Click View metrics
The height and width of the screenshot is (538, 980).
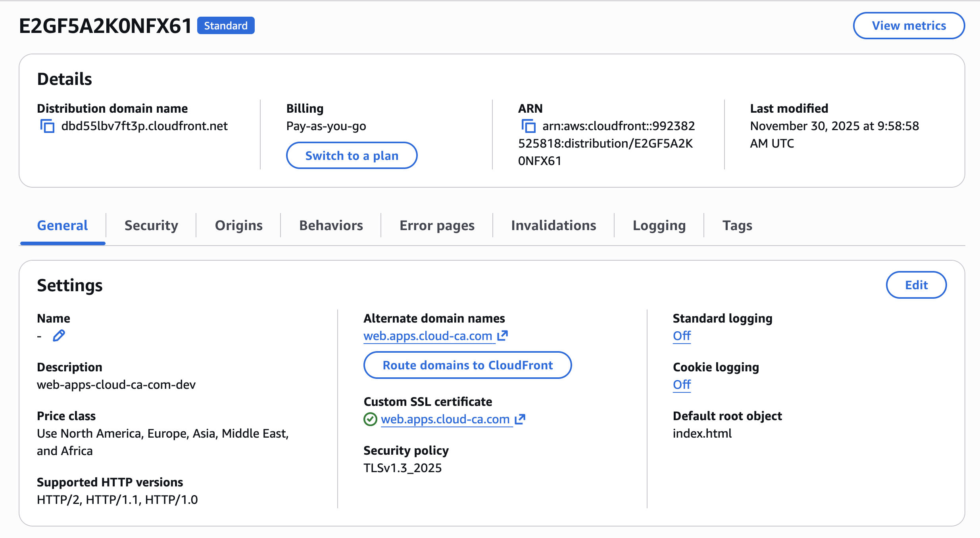pyautogui.click(x=909, y=25)
